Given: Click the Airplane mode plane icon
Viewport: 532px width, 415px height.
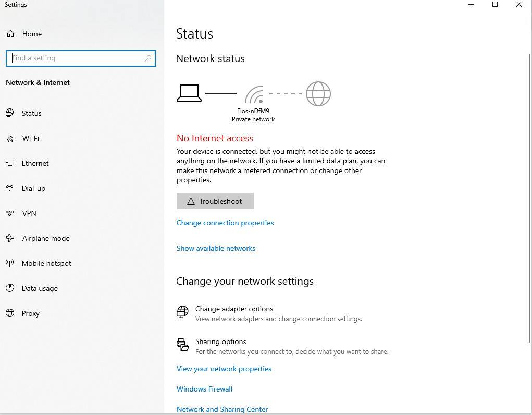Looking at the screenshot, I should coord(10,238).
